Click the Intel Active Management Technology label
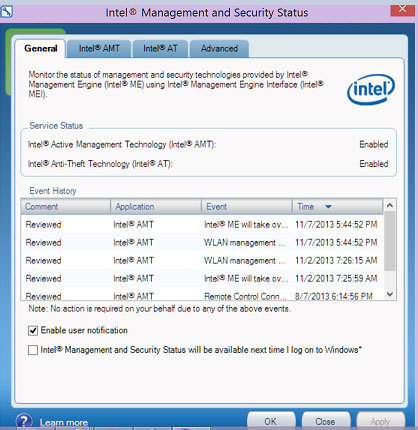This screenshot has height=430, width=418. 122,145
